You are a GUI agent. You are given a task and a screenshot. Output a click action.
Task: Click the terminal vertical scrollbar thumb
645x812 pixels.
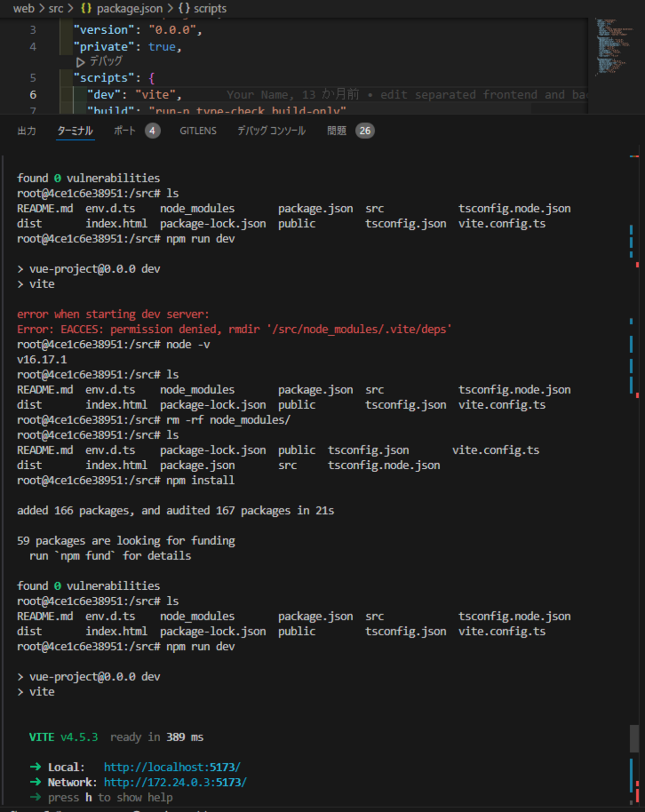[x=634, y=739]
